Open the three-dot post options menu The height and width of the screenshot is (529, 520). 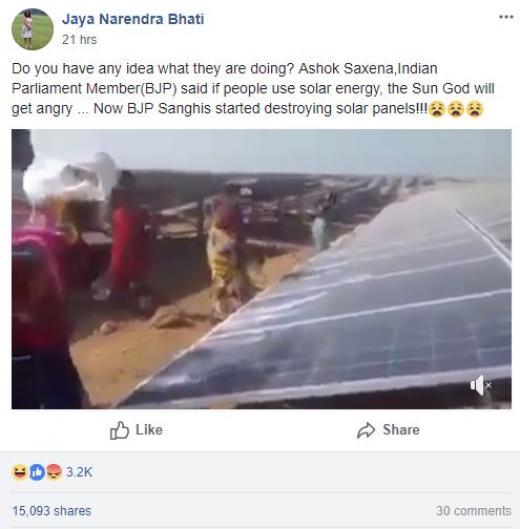[506, 17]
